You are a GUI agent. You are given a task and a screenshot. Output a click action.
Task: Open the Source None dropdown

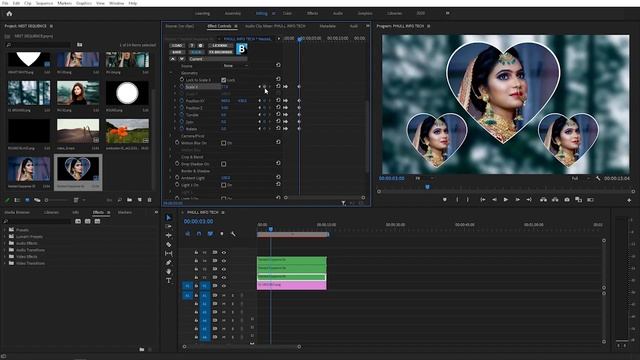coord(236,66)
